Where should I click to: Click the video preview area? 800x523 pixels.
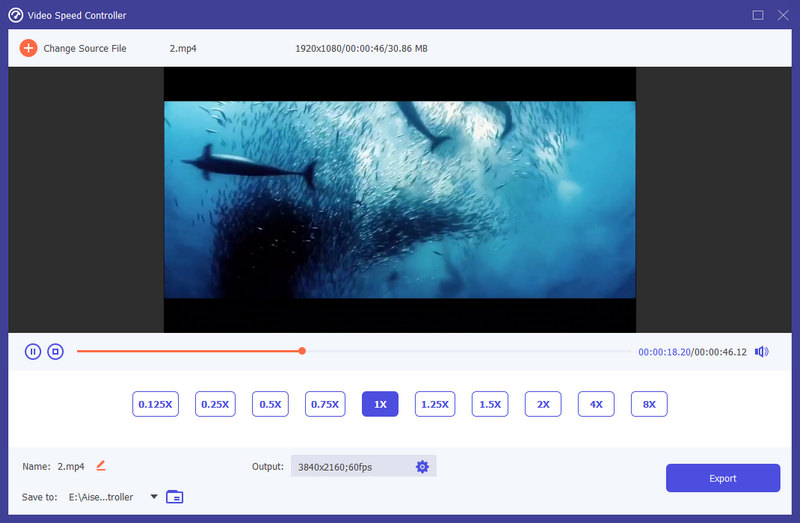(x=400, y=200)
